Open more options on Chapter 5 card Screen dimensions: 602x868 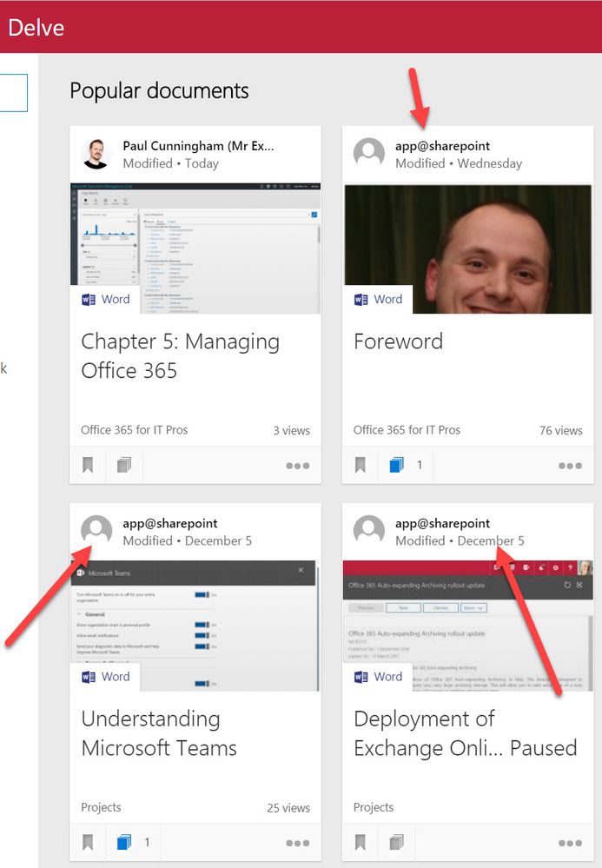point(298,466)
